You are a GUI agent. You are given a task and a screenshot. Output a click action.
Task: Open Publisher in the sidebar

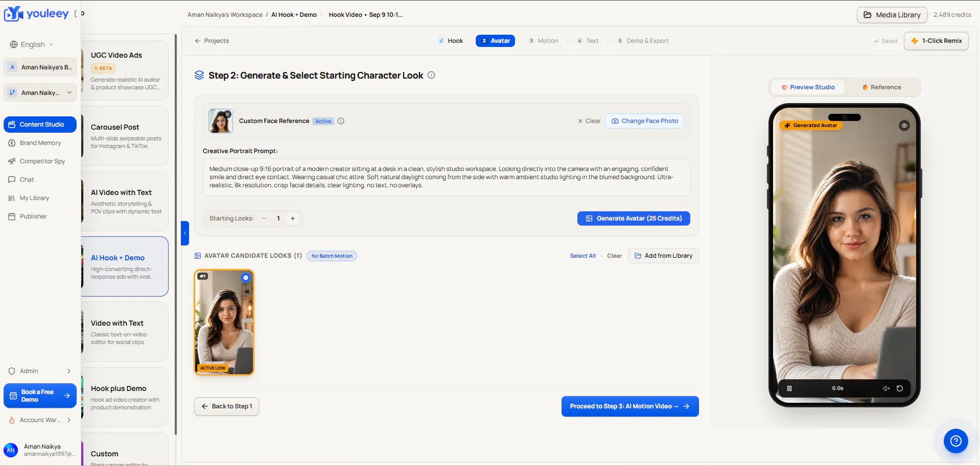pyautogui.click(x=40, y=216)
